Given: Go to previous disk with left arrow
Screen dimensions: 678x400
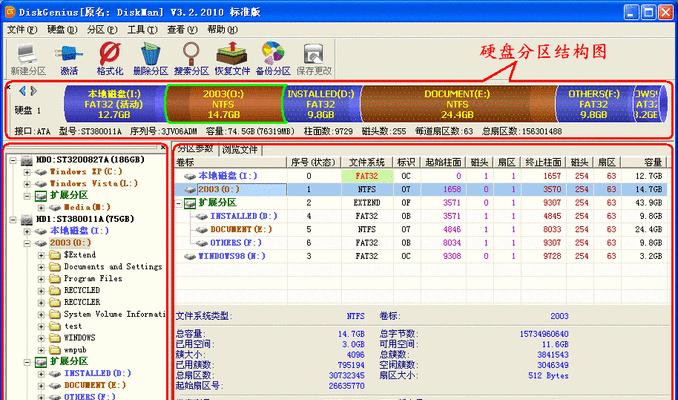Looking at the screenshot, I should coord(22,91).
